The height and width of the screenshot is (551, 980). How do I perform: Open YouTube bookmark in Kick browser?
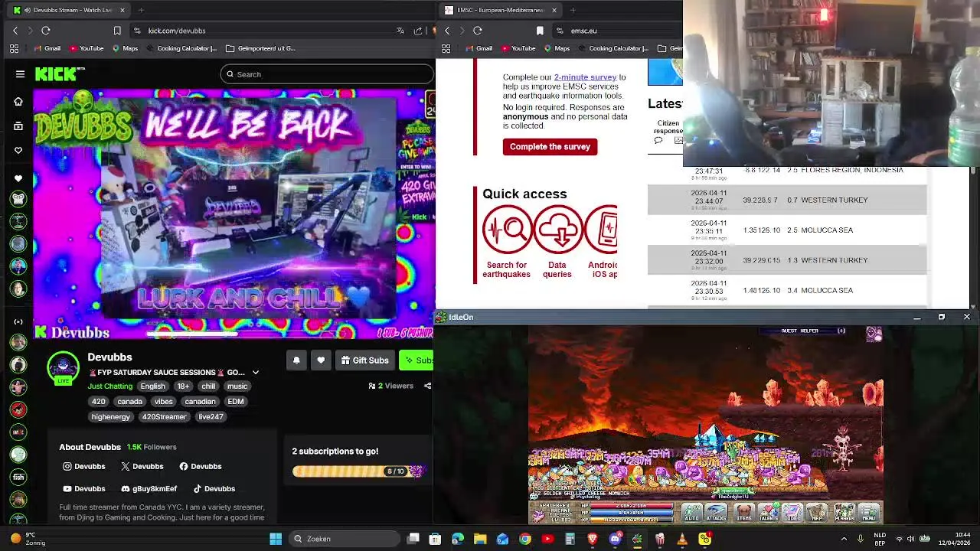87,48
